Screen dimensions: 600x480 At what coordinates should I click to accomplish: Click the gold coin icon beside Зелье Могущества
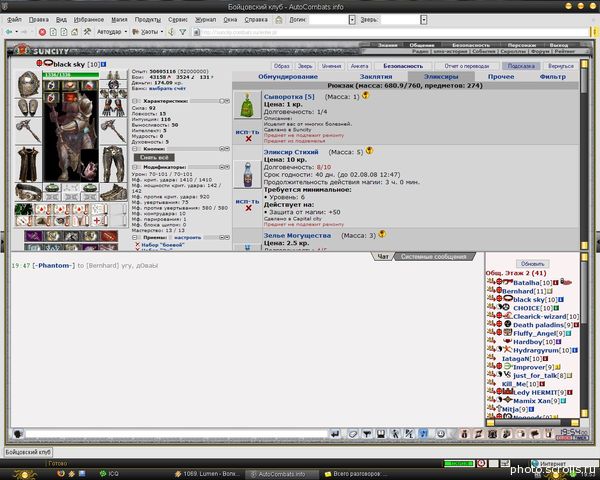[x=382, y=233]
